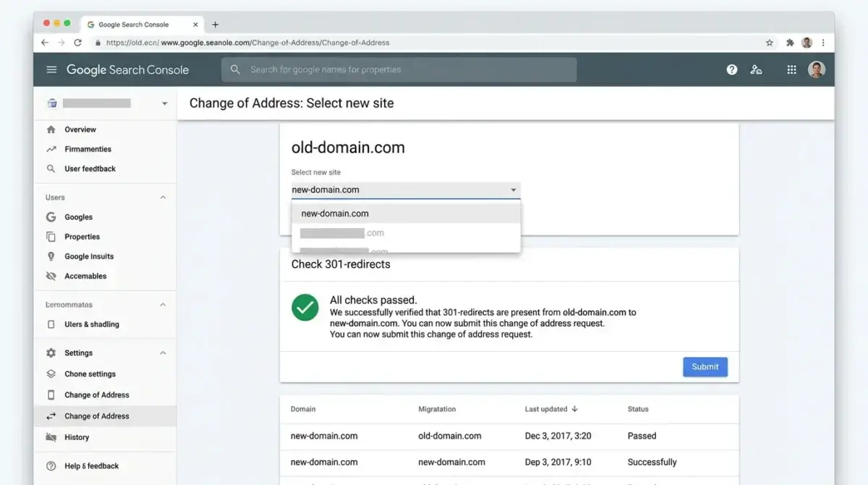Click the Domain column header
Image resolution: width=868 pixels, height=485 pixels.
click(303, 409)
